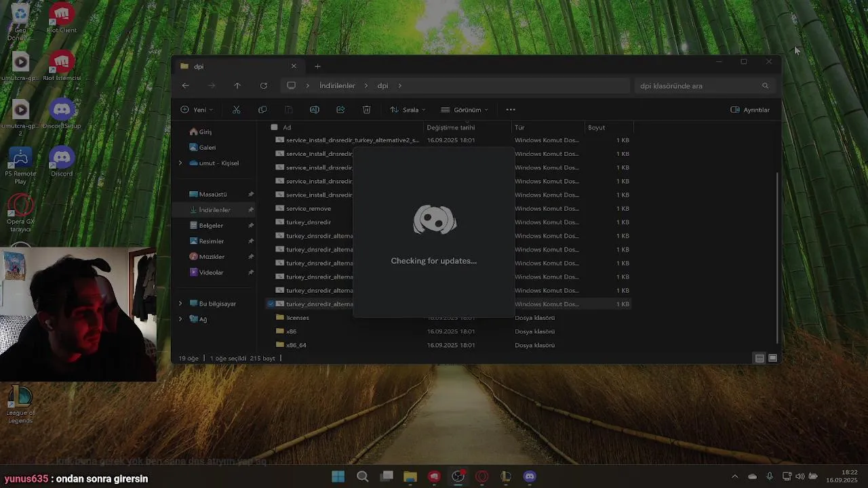Image resolution: width=868 pixels, height=488 pixels.
Task: Click the Explorer vertical scrollbar
Action: [x=778, y=258]
